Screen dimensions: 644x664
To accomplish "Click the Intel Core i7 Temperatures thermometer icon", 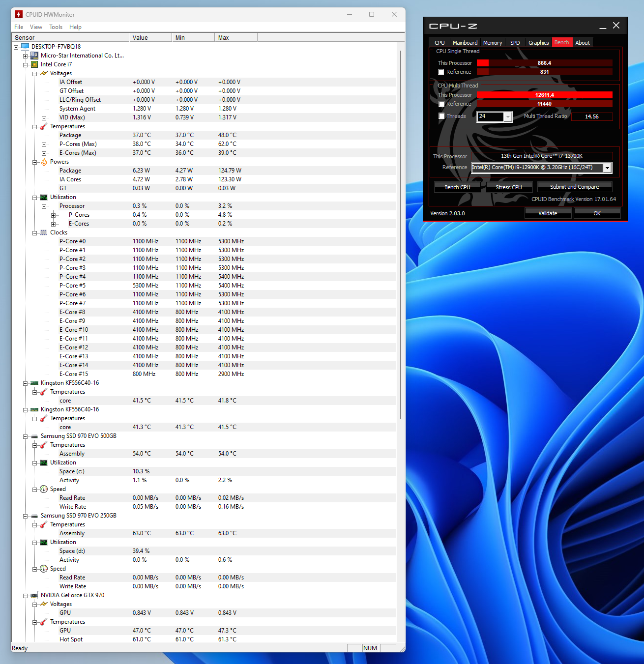I will (44, 126).
